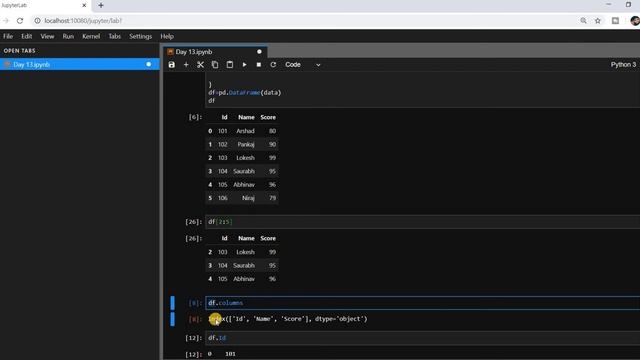Bookmark this page with the star icon
This screenshot has height=360, width=640.
point(598,20)
